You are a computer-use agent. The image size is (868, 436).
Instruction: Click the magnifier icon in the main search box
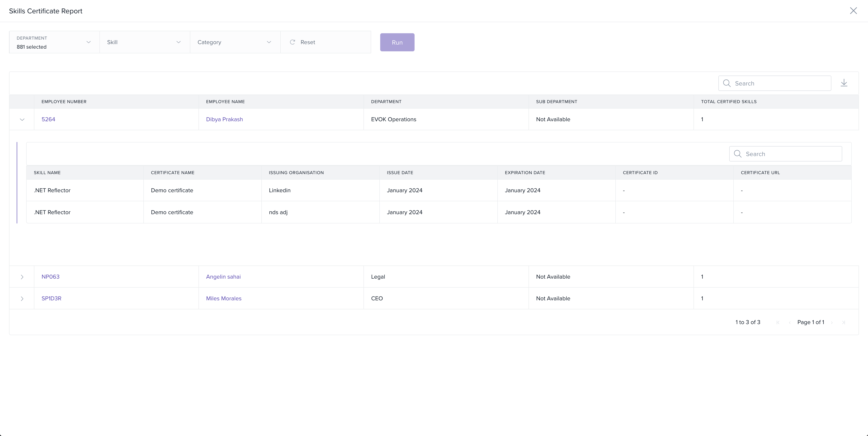click(x=727, y=83)
